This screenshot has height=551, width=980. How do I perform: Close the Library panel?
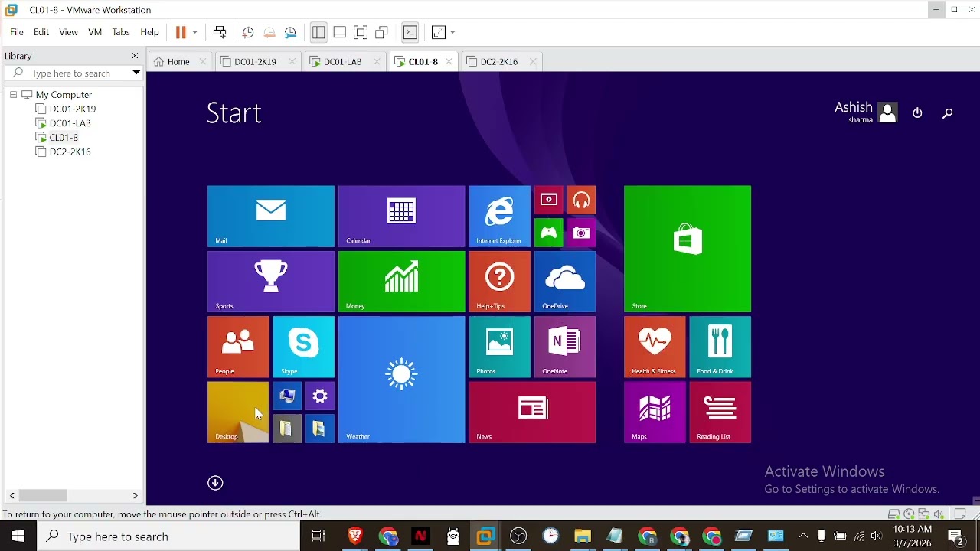point(136,56)
